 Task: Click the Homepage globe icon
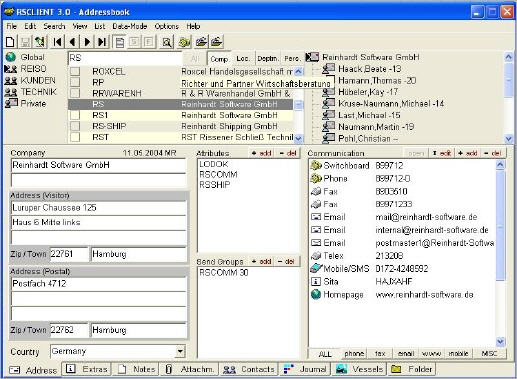[316, 294]
